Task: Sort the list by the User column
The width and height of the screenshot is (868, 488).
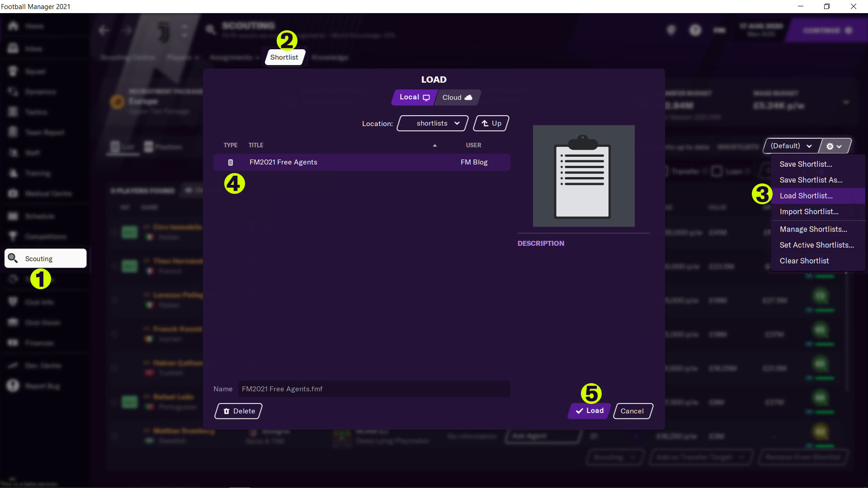Action: 473,145
